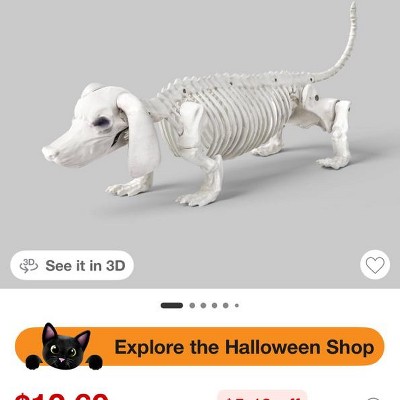Open the 'See it in 3D' viewer
Image resolution: width=400 pixels, height=400 pixels.
[x=72, y=265]
